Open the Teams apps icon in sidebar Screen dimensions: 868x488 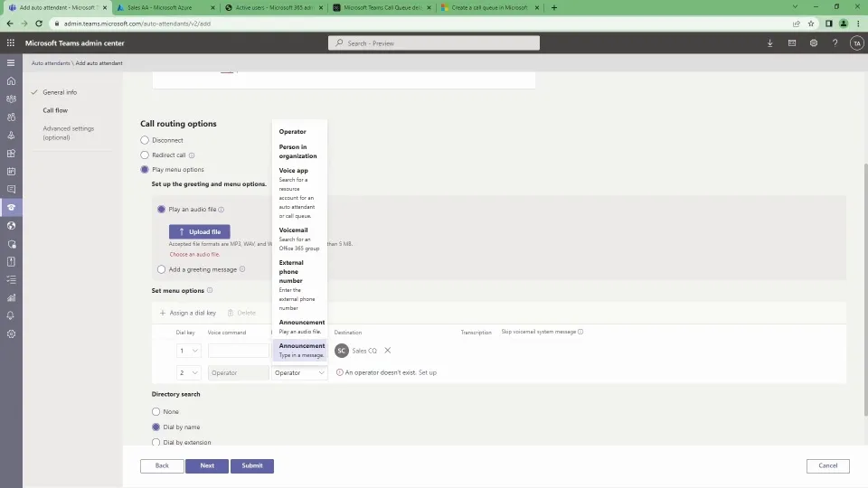[x=11, y=154]
